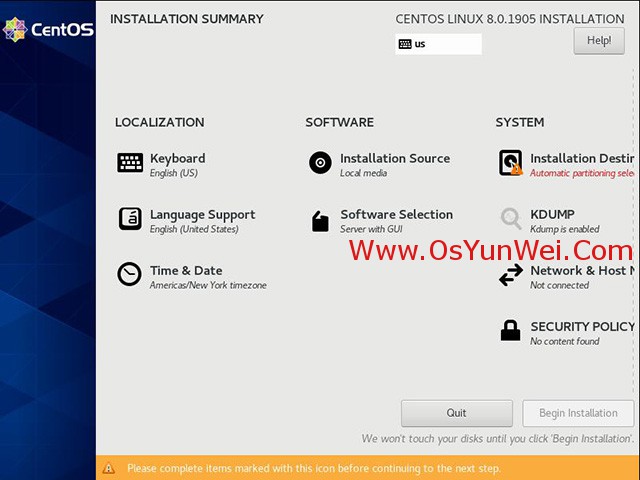Click 'Kdump is enabled' text
Viewport: 640px width, 480px height.
564,229
